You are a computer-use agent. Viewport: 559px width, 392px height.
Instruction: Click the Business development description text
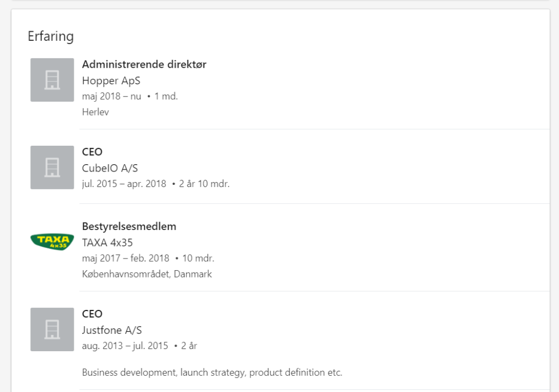point(212,372)
